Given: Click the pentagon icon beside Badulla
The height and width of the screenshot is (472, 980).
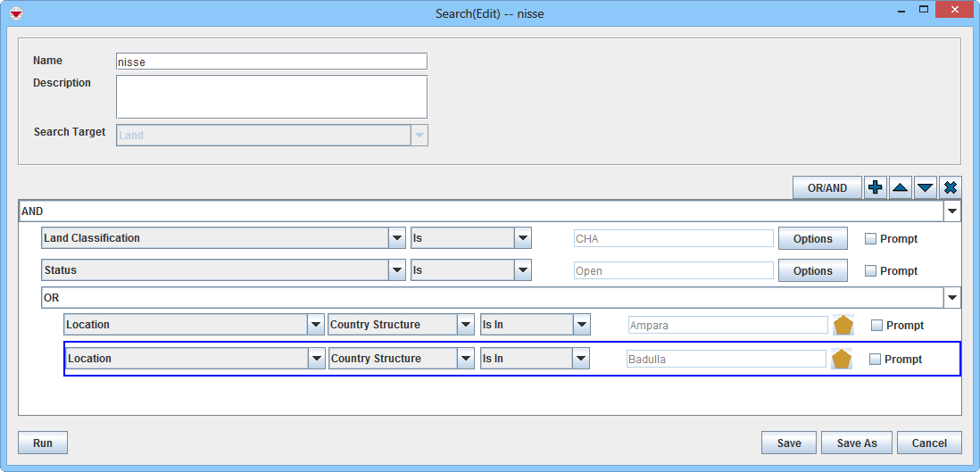Looking at the screenshot, I should tap(841, 360).
